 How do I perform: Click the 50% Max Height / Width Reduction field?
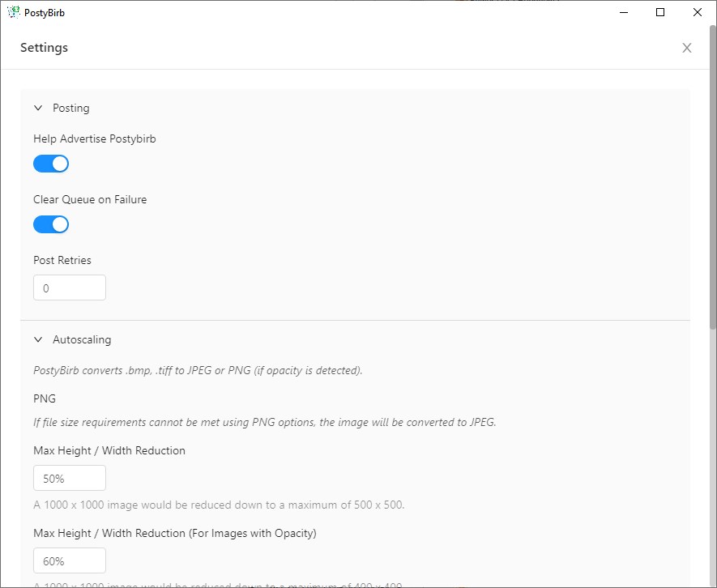tap(70, 478)
